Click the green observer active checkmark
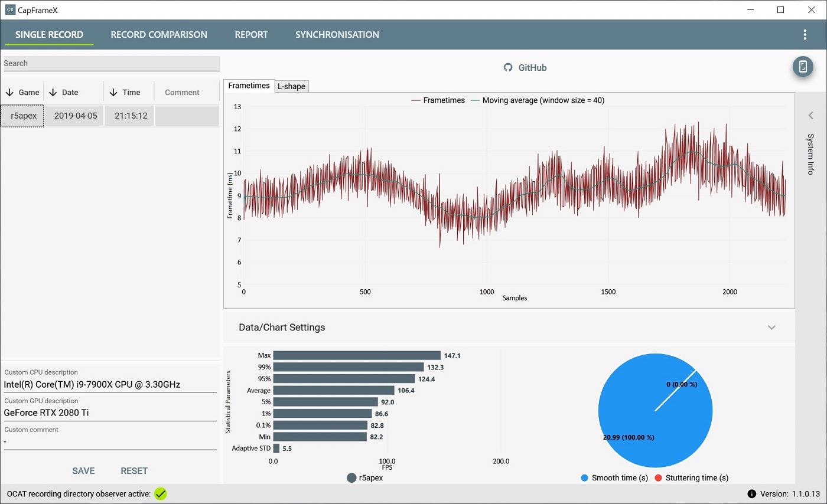The image size is (827, 504). point(160,494)
